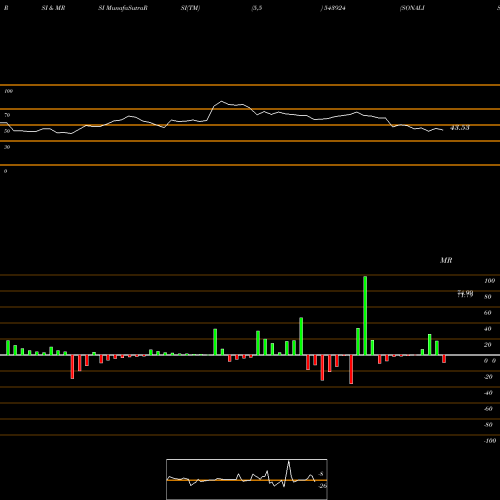The height and width of the screenshot is (500, 500).
Task: Click the MR axis label -20
Action: coord(488,377)
